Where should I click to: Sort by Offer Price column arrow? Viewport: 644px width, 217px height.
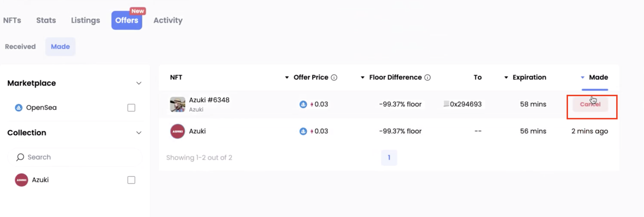click(x=287, y=78)
